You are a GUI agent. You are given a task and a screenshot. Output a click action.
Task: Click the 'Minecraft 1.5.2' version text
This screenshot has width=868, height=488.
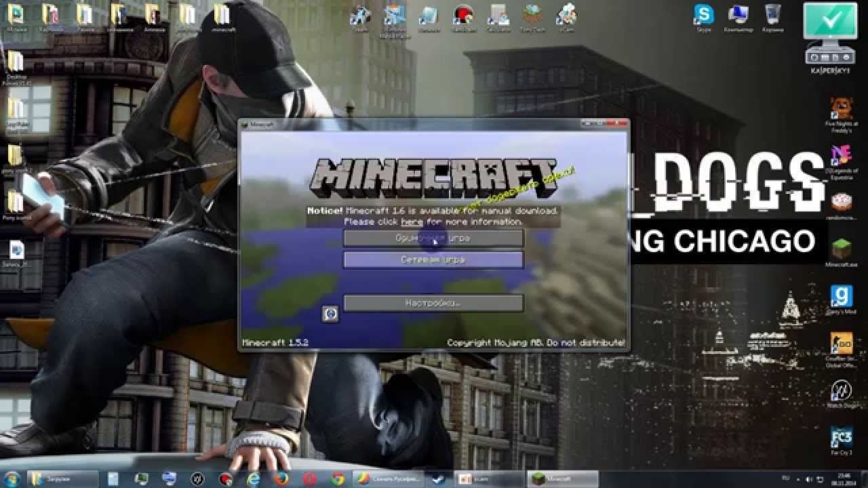point(275,343)
